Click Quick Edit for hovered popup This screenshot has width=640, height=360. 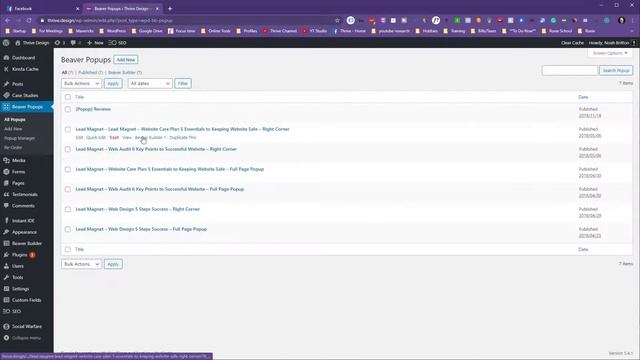96,138
